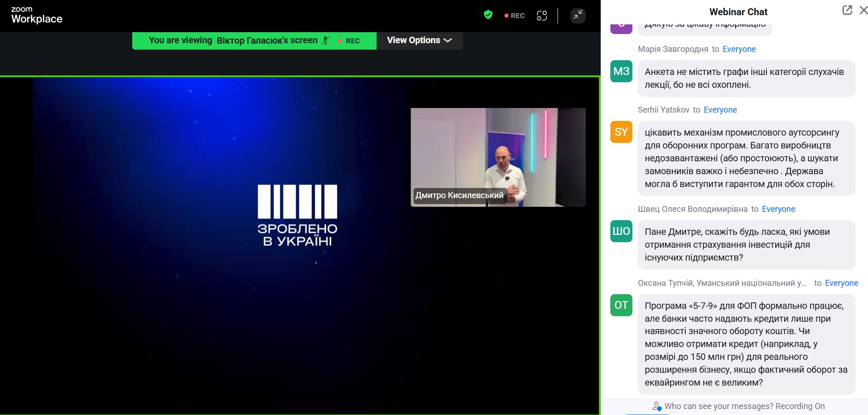Click the person icon beside Who can see messages
This screenshot has height=415, width=868.
pyautogui.click(x=657, y=406)
